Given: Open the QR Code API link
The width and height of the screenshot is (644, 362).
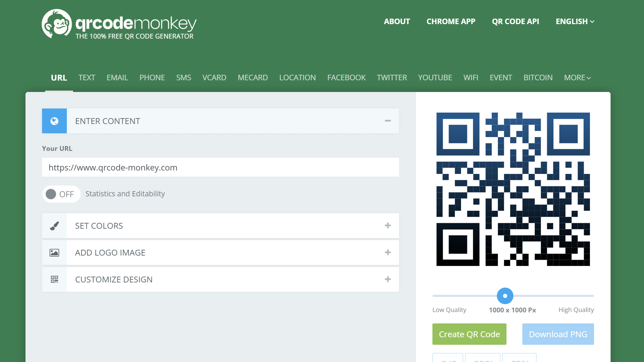Looking at the screenshot, I should (x=515, y=21).
